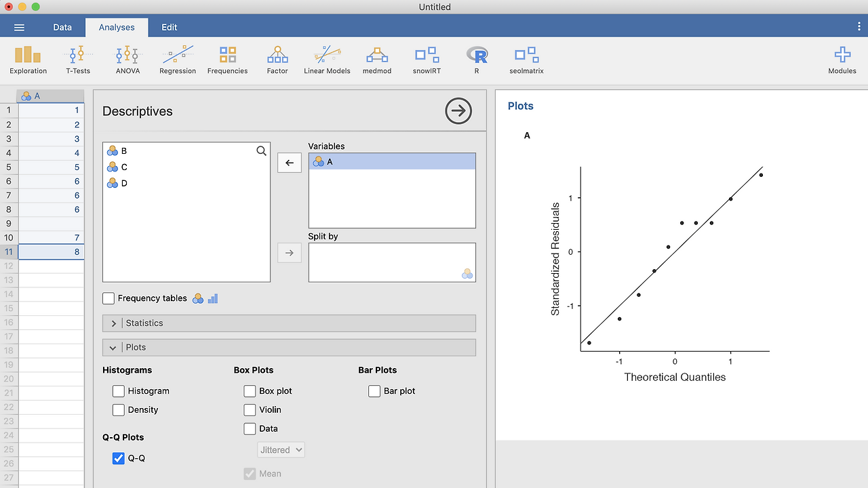This screenshot has width=868, height=488.
Task: Open the ANOVA analyses menu
Action: pyautogui.click(x=127, y=60)
